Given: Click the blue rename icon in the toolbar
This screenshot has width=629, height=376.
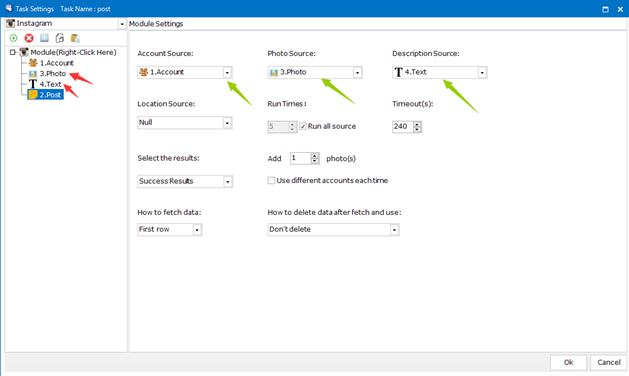Looking at the screenshot, I should (x=44, y=38).
